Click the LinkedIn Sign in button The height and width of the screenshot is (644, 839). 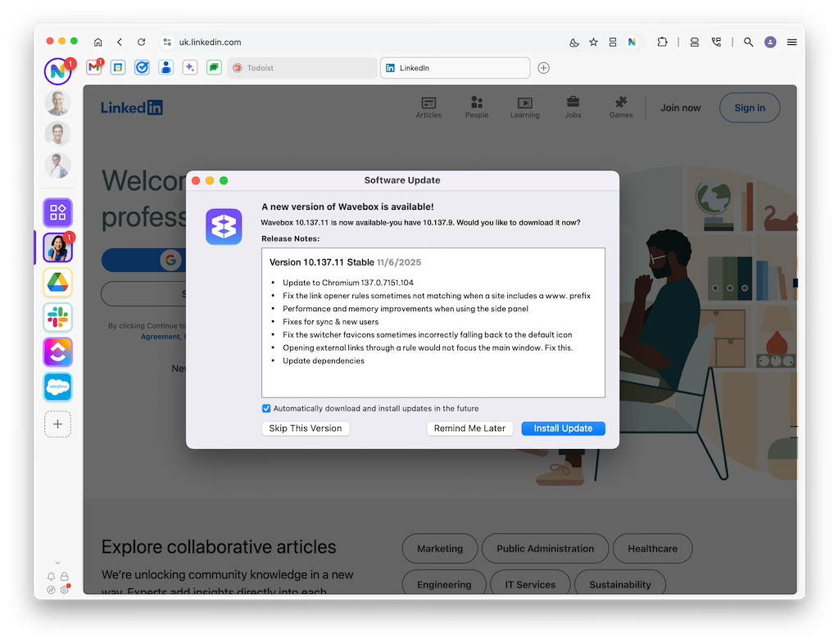(750, 108)
